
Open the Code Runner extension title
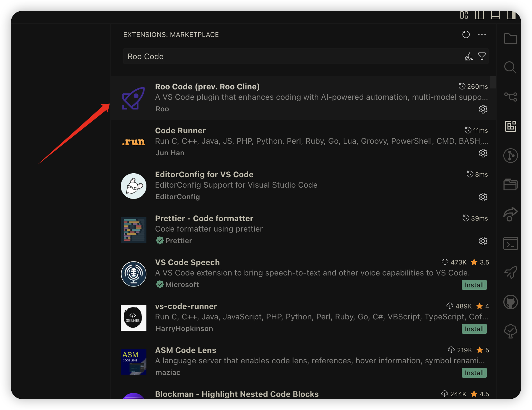180,131
